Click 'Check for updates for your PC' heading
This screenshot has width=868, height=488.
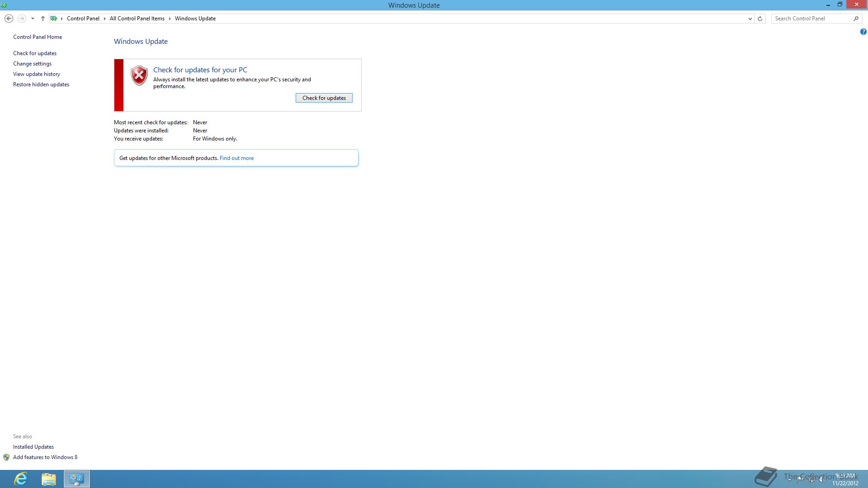(x=200, y=70)
